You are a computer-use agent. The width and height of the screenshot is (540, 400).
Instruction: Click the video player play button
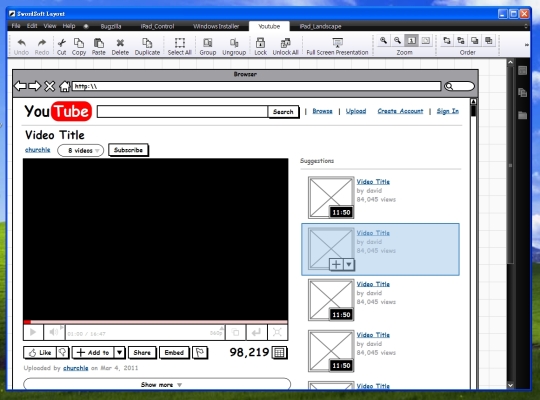(33, 332)
